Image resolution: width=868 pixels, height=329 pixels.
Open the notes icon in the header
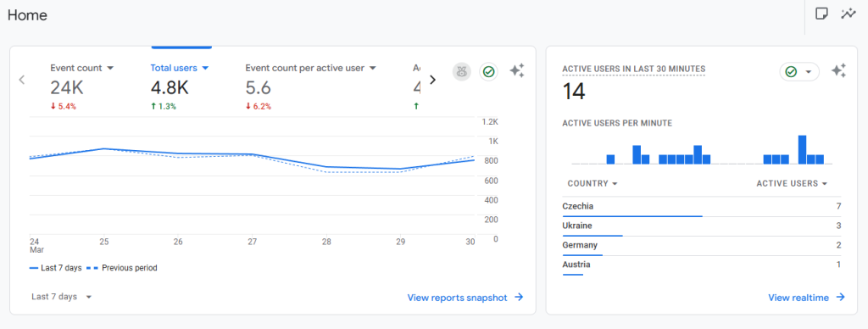click(x=822, y=14)
